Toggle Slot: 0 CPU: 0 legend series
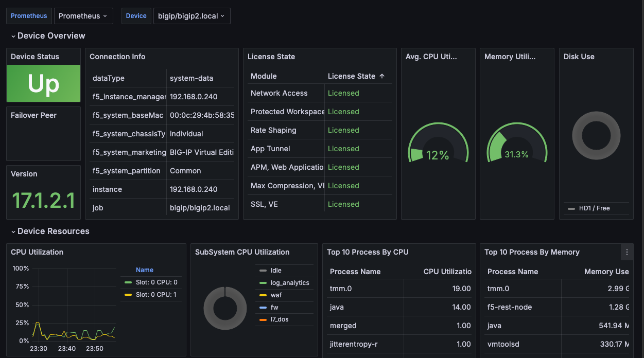 156,282
